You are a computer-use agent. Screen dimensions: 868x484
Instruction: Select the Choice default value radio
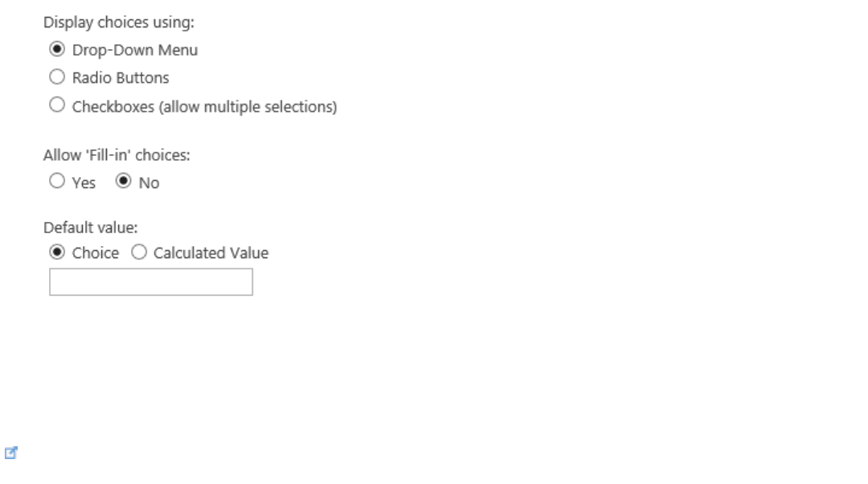tap(56, 252)
